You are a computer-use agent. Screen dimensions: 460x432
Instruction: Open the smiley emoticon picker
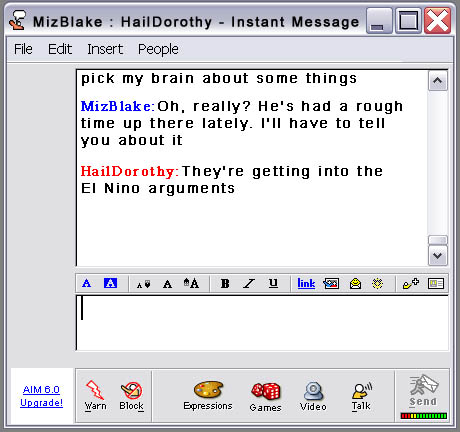coord(355,284)
